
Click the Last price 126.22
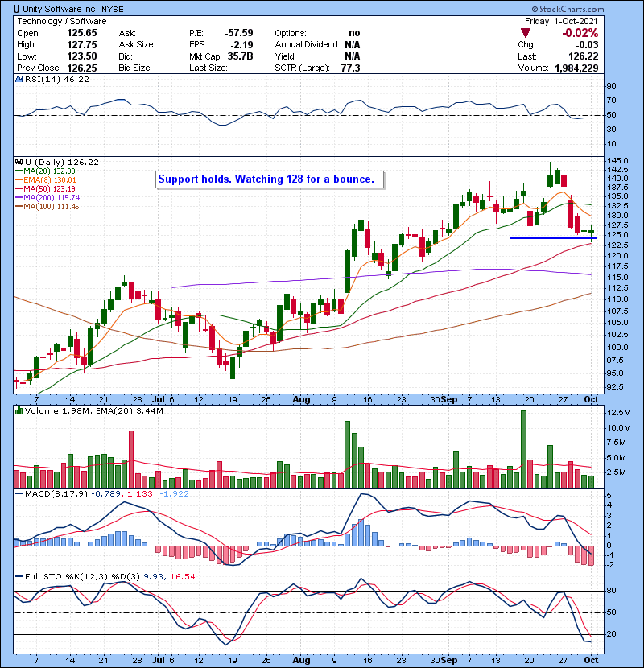584,56
